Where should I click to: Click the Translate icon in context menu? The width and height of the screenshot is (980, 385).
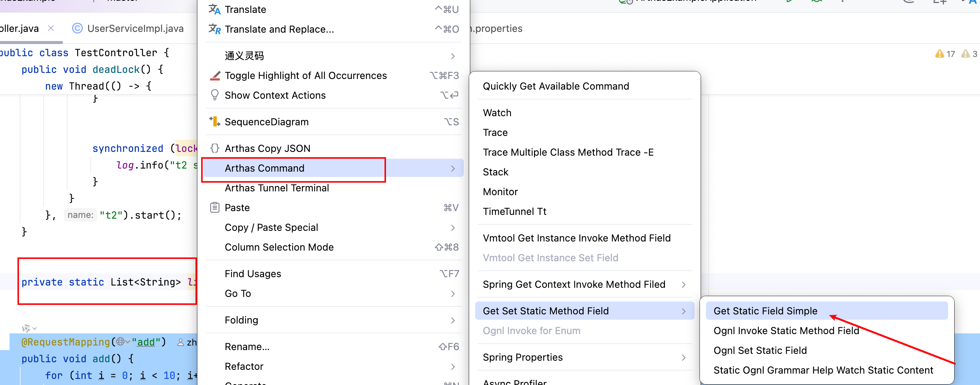point(214,9)
